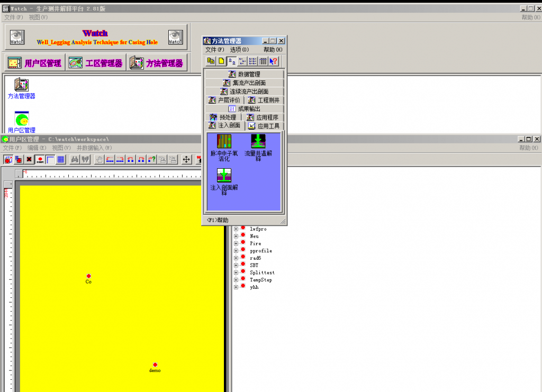Select the 产层评价 tab
This screenshot has width=542, height=392.
tap(224, 100)
